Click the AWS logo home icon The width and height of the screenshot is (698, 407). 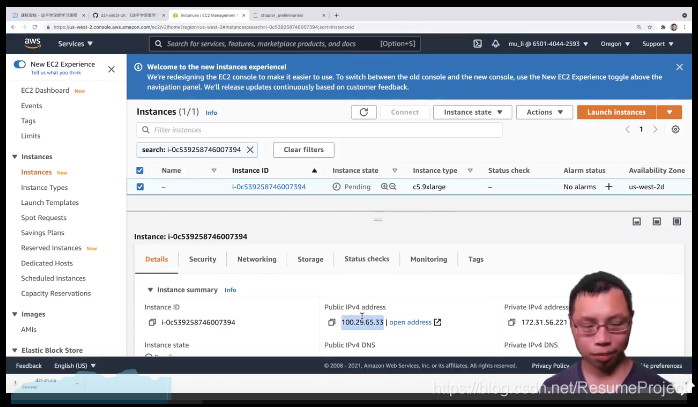(x=32, y=43)
